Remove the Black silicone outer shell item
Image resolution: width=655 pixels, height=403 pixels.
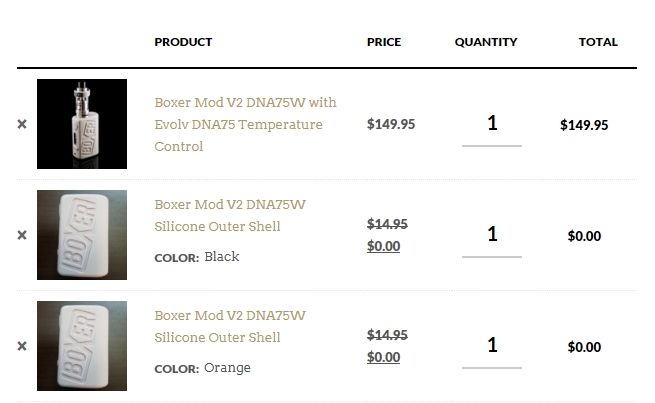tap(22, 235)
